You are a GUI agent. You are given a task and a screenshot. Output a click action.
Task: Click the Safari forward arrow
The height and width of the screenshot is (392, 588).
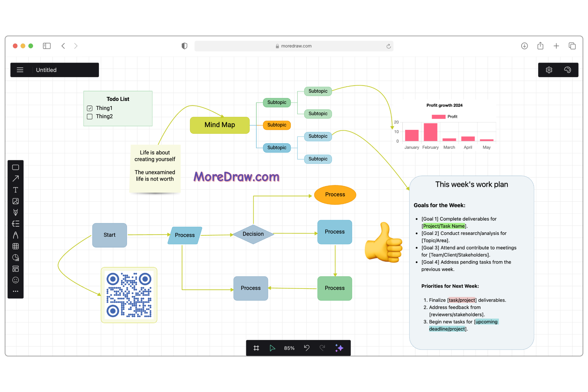76,46
